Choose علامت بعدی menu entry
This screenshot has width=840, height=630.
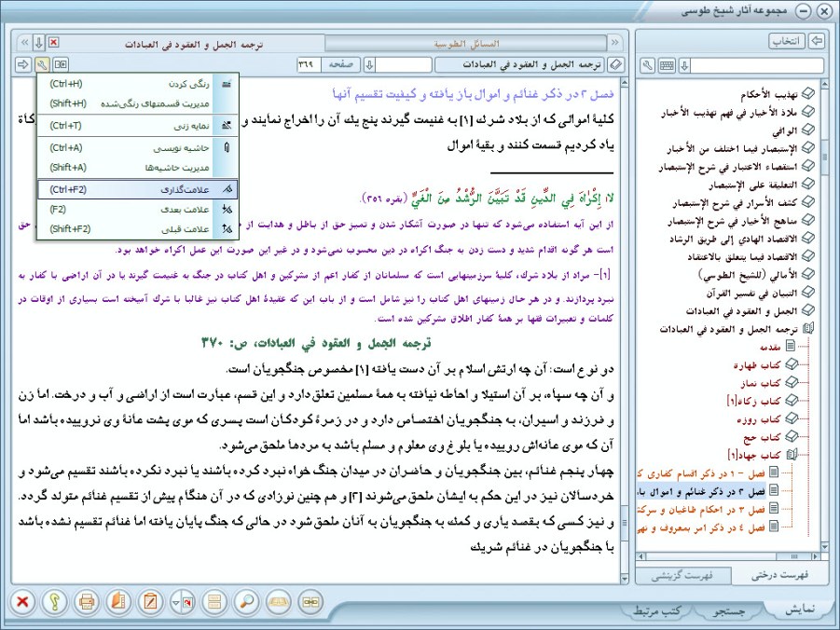(138, 209)
